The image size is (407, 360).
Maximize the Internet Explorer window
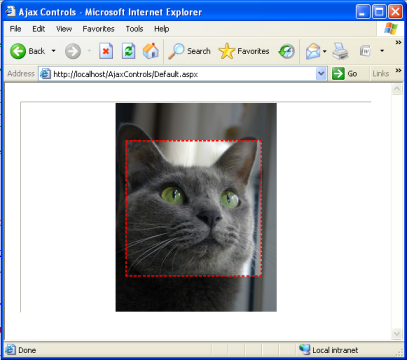379,12
